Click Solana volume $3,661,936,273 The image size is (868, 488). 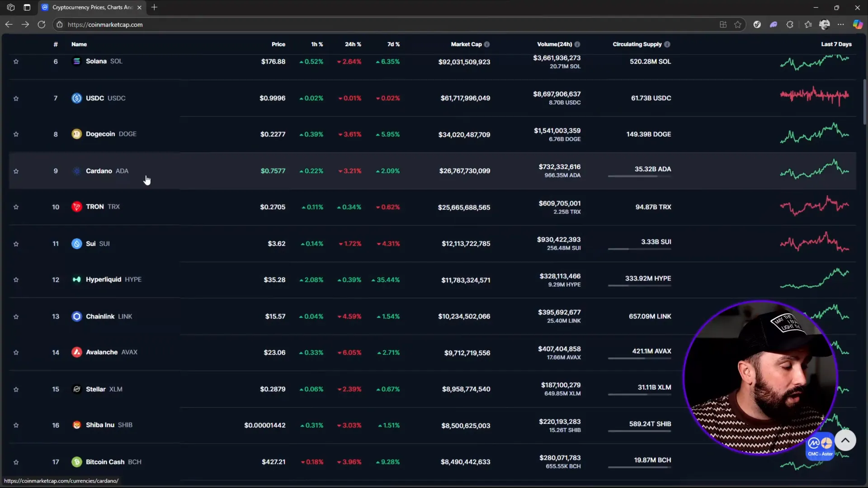coord(557,58)
